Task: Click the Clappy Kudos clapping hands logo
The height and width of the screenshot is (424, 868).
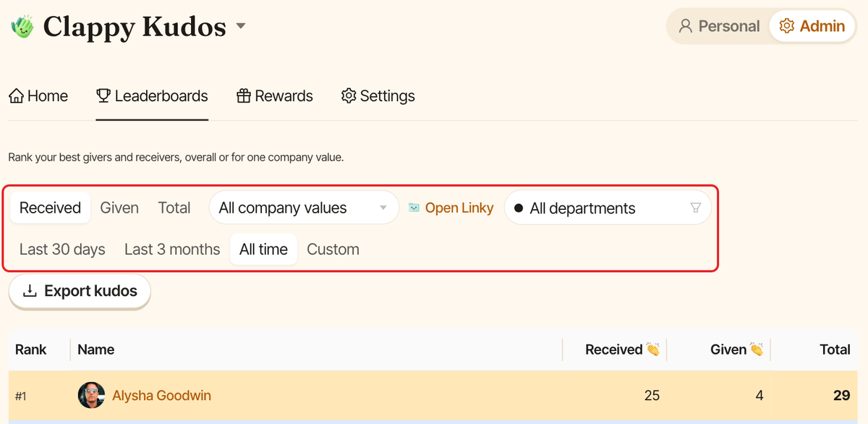Action: (22, 27)
